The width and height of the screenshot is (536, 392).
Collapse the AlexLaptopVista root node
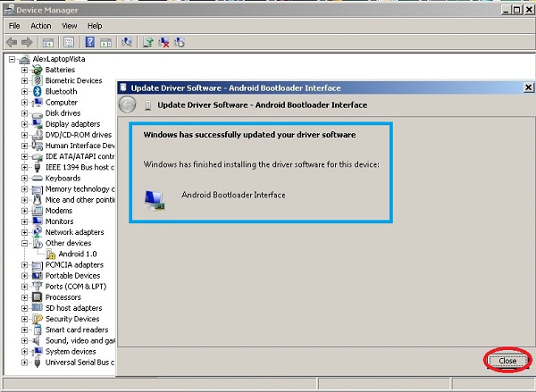(12, 59)
